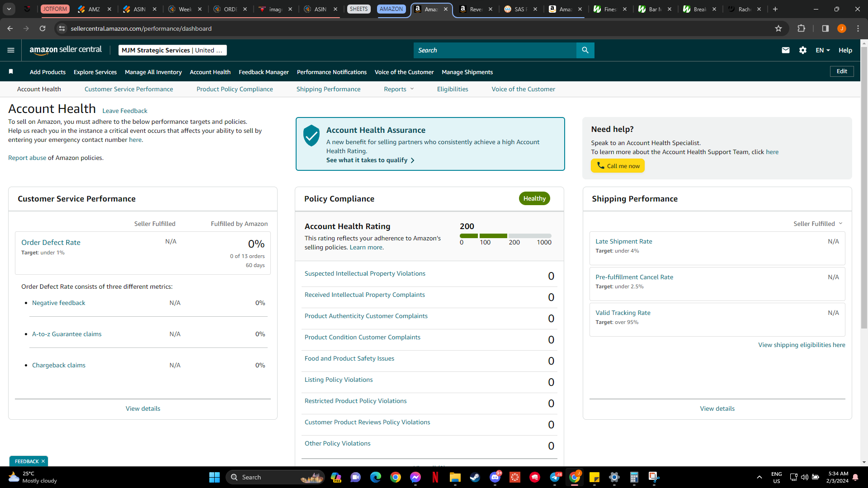Click the Account Health Rating progress bar
The height and width of the screenshot is (488, 868).
(505, 236)
